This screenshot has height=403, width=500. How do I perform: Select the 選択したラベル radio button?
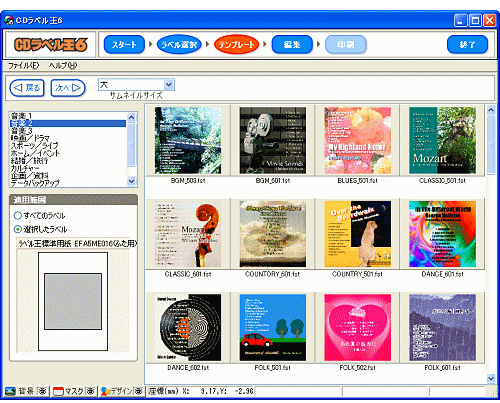click(x=18, y=229)
